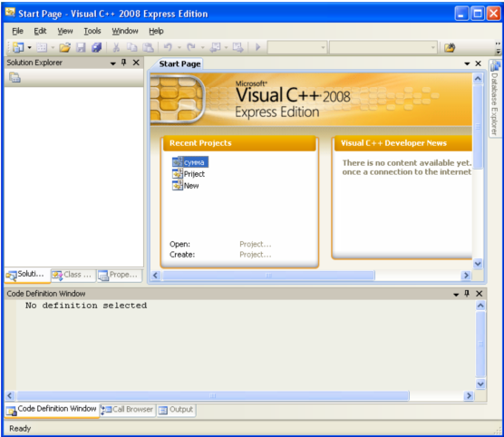Screen dimensions: 504x437
Task: Open active files list dropdown arrow
Action: (467, 63)
